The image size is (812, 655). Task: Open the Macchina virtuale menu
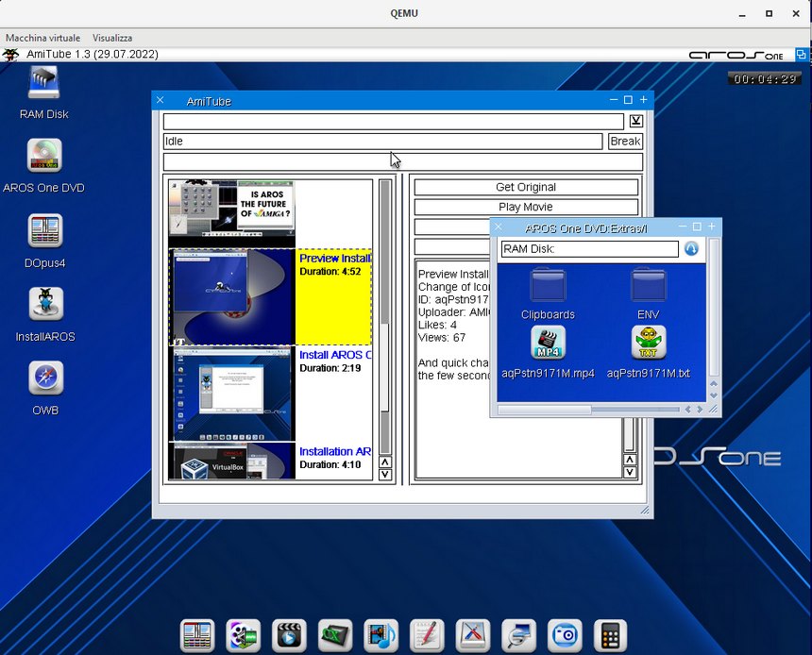pyautogui.click(x=42, y=38)
